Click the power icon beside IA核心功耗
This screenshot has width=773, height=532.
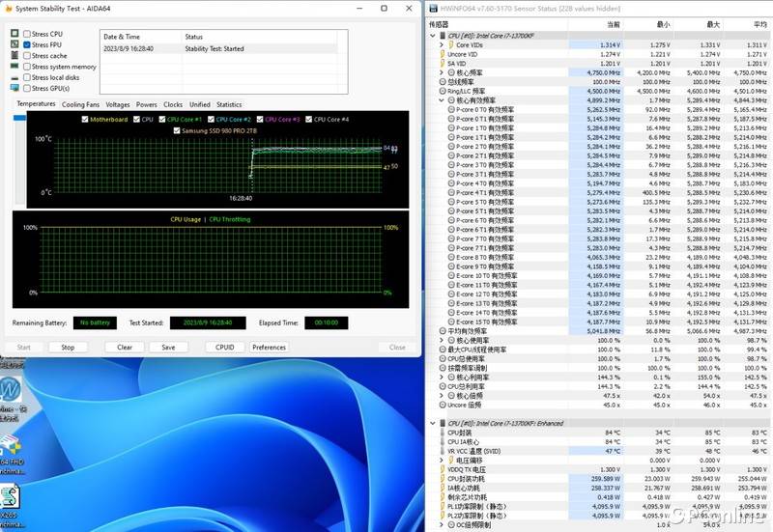pyautogui.click(x=443, y=488)
